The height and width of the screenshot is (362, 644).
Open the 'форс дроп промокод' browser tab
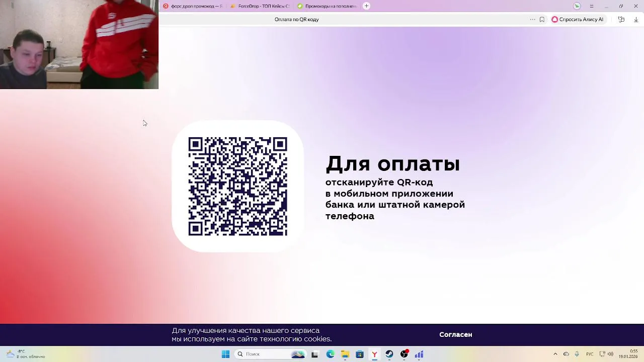tap(193, 6)
